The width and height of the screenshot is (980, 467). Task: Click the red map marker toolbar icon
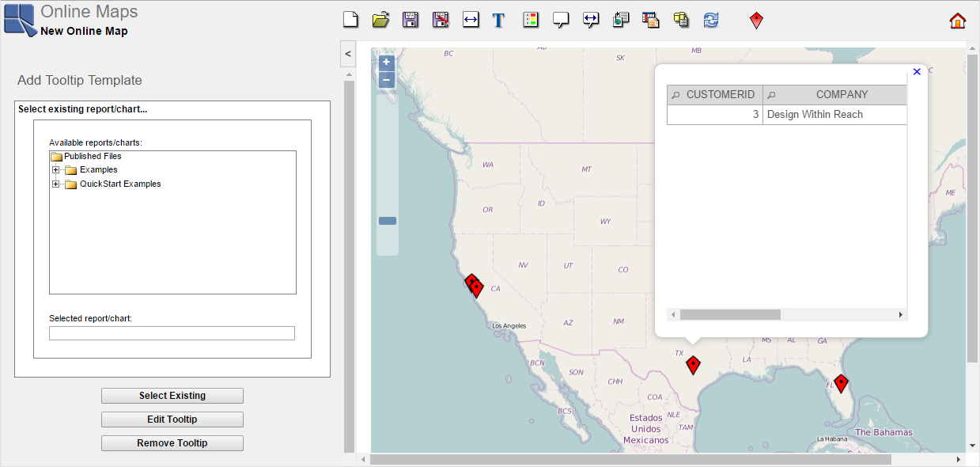pos(756,21)
